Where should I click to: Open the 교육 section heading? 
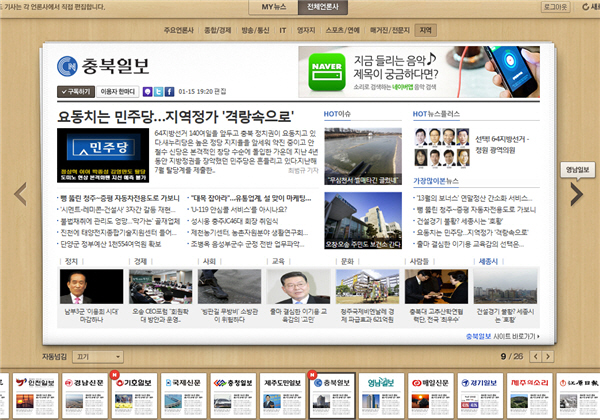point(278,261)
